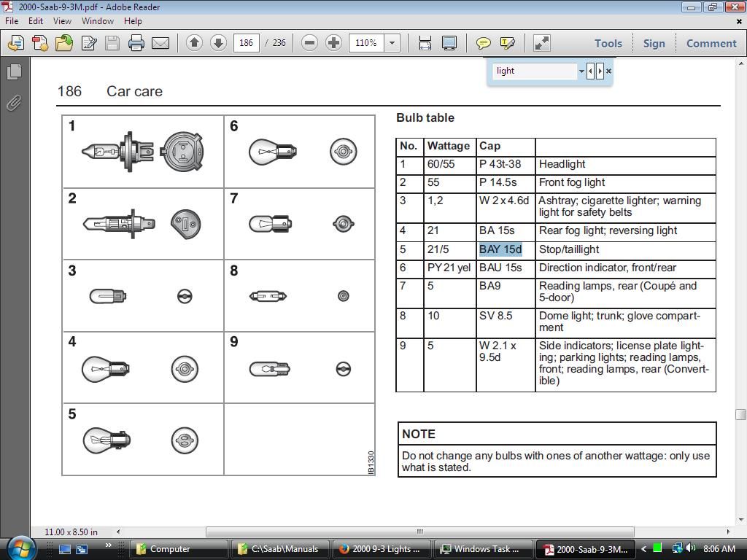Zoom in using the plus button

(x=333, y=43)
